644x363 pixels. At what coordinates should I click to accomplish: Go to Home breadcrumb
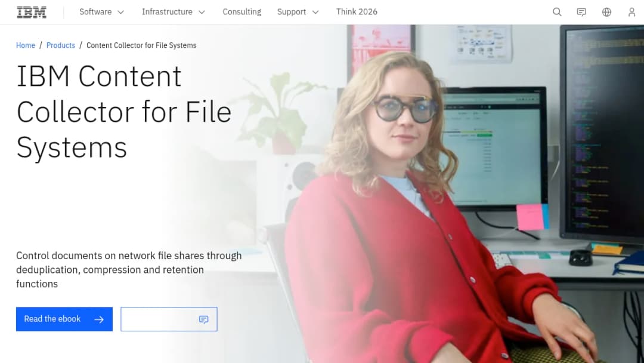(x=26, y=45)
